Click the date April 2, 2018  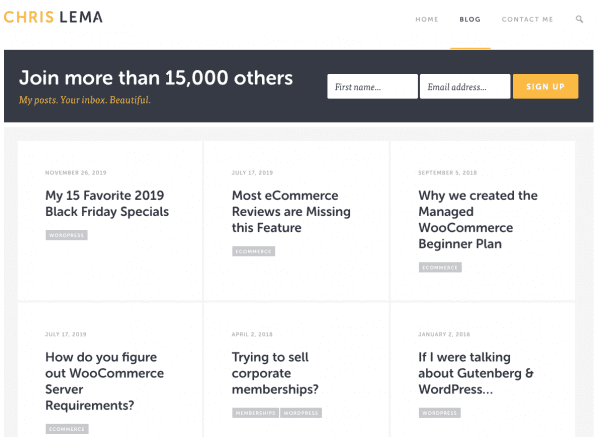pyautogui.click(x=252, y=334)
